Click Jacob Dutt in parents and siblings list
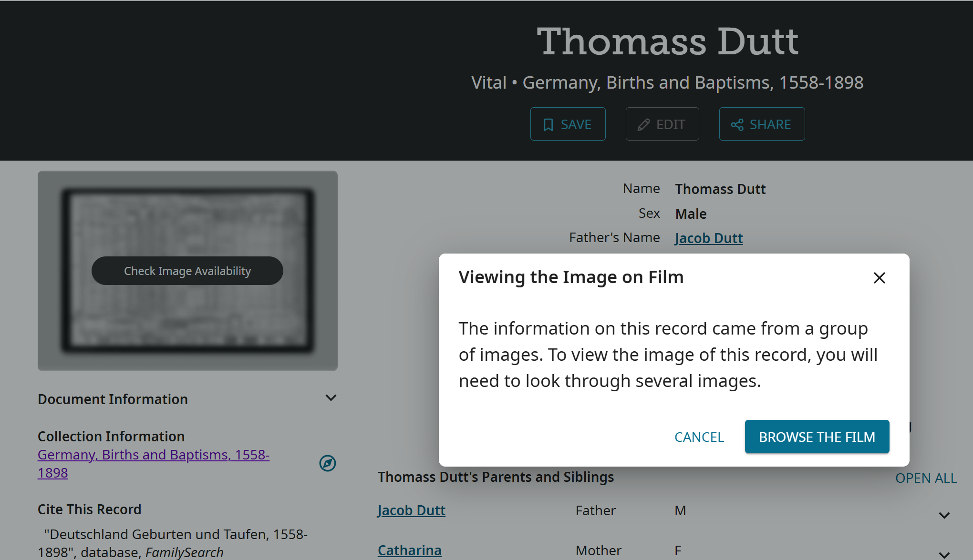The image size is (973, 560). point(411,510)
